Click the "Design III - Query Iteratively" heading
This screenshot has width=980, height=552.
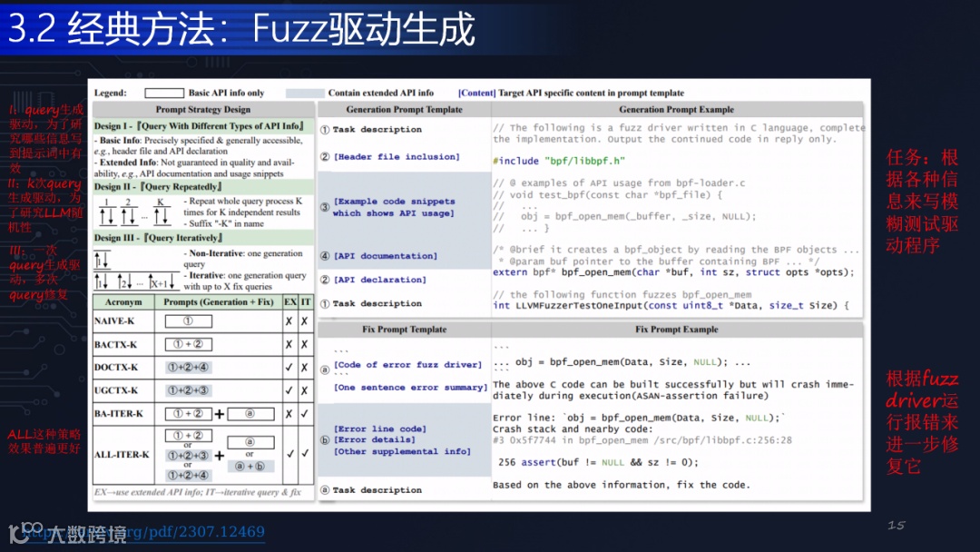click(158, 238)
